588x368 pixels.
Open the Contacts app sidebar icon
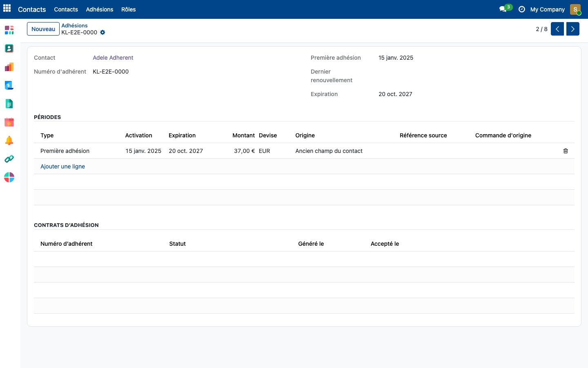point(9,48)
